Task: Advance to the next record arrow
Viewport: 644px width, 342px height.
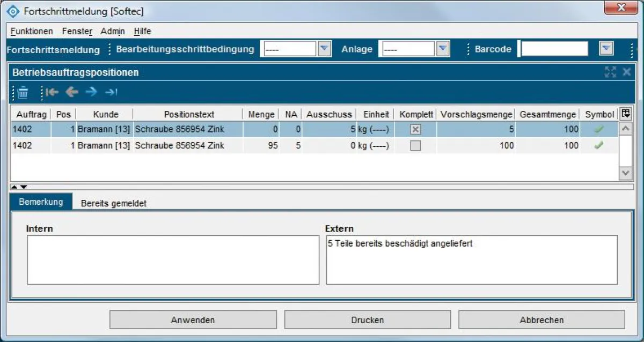Action: pos(91,92)
